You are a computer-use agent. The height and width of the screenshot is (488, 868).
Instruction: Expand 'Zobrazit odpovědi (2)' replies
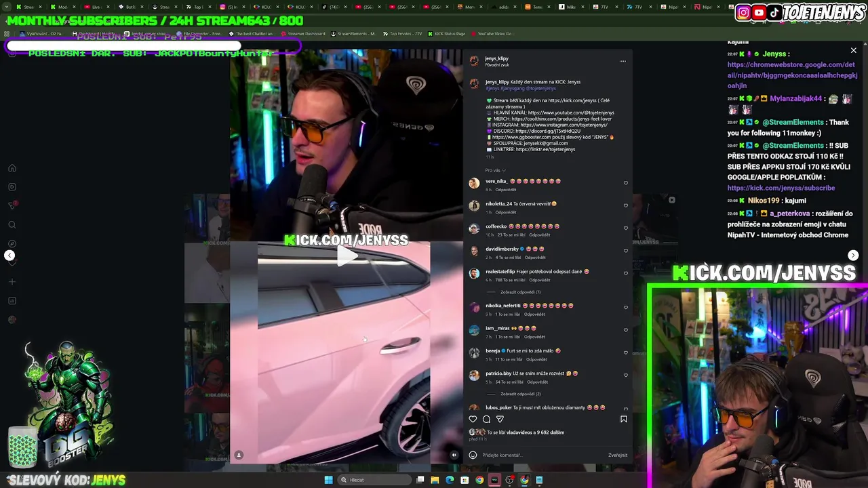click(520, 394)
